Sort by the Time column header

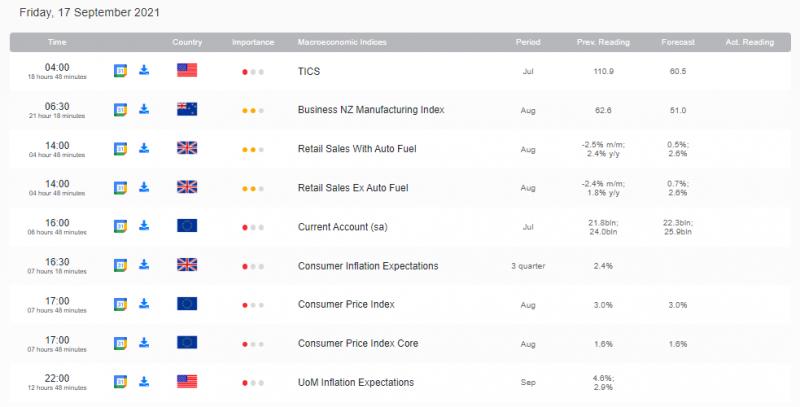pos(57,42)
